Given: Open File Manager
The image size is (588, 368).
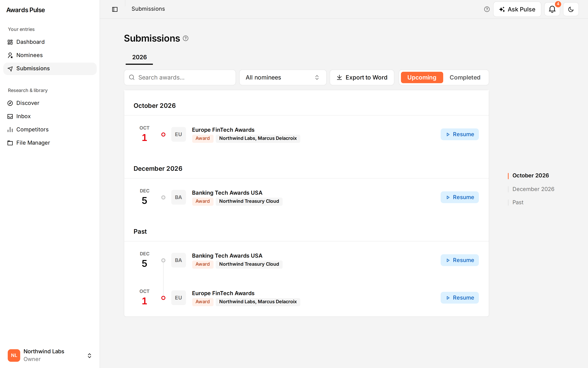Looking at the screenshot, I should 50,143.
